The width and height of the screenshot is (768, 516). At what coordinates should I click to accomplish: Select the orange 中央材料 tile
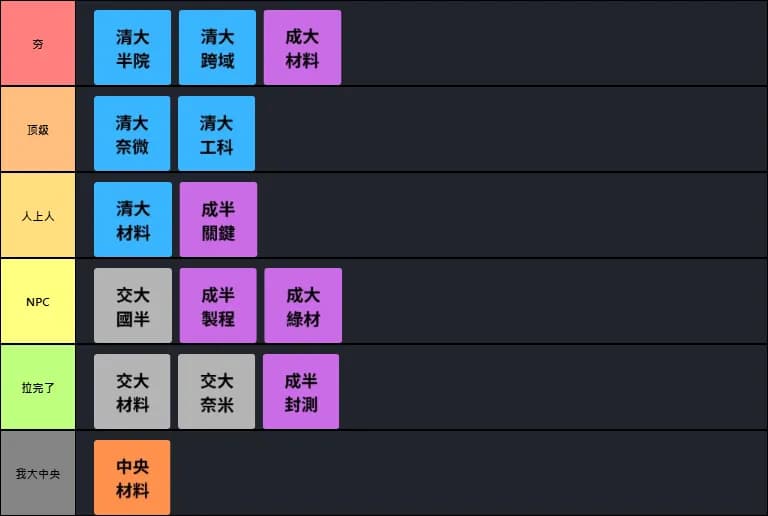tap(132, 478)
